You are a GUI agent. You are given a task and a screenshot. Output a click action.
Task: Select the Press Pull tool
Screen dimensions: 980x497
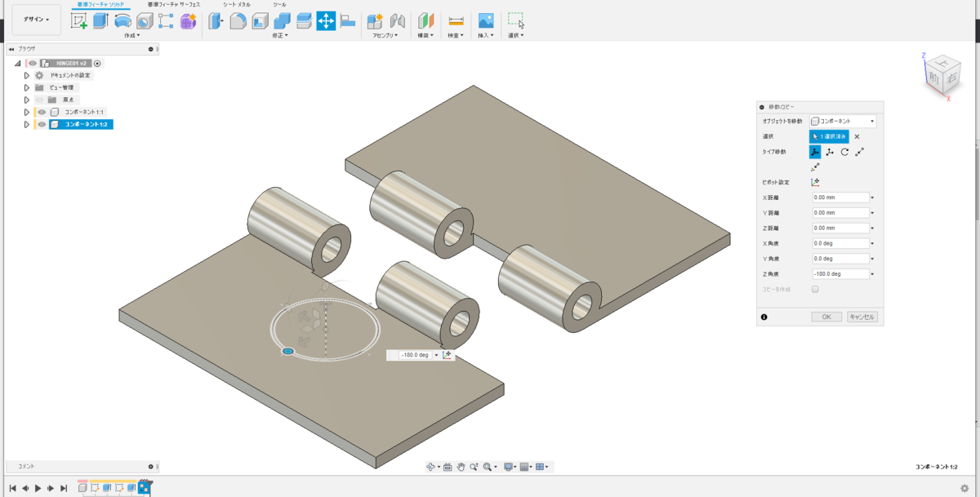(216, 21)
